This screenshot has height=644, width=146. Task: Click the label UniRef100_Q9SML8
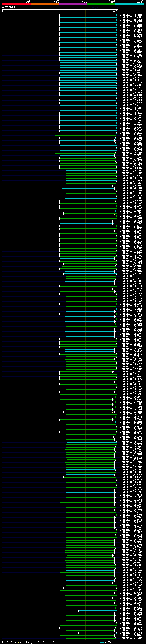(x=131, y=93)
